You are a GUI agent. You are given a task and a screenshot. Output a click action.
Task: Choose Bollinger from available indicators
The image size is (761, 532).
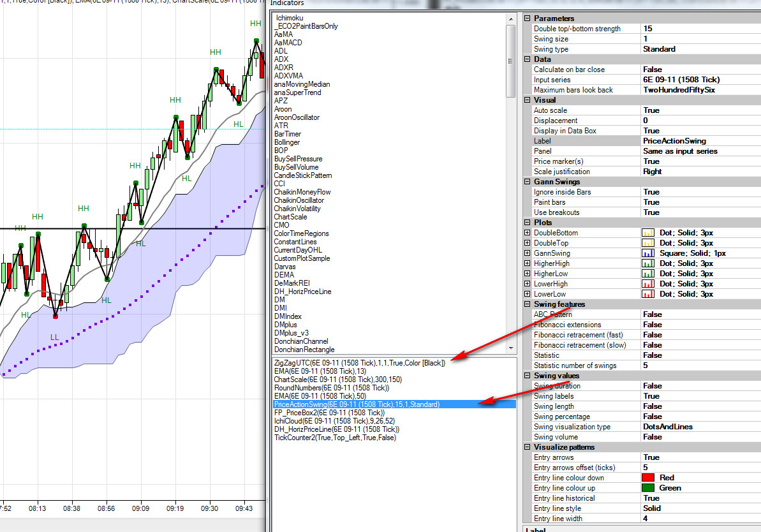point(287,142)
